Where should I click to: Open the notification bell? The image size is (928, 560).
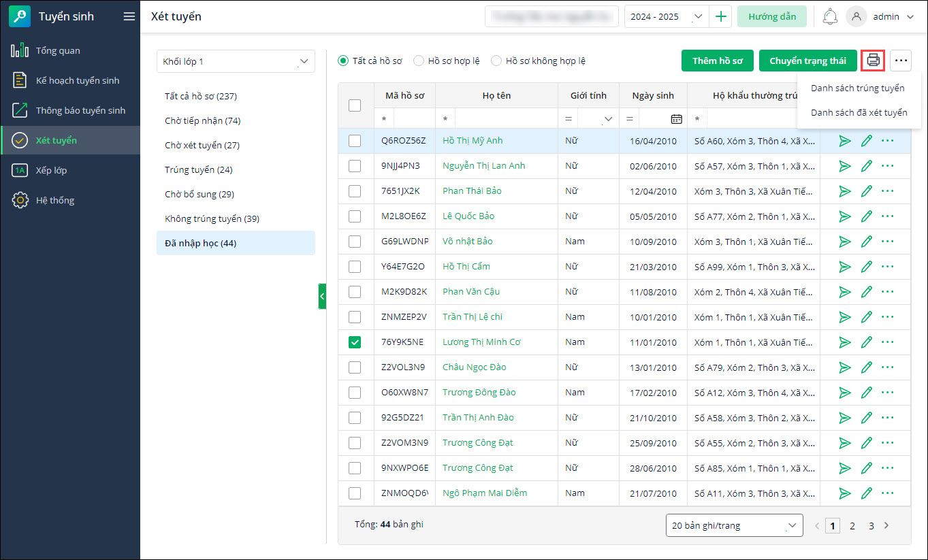[x=829, y=17]
